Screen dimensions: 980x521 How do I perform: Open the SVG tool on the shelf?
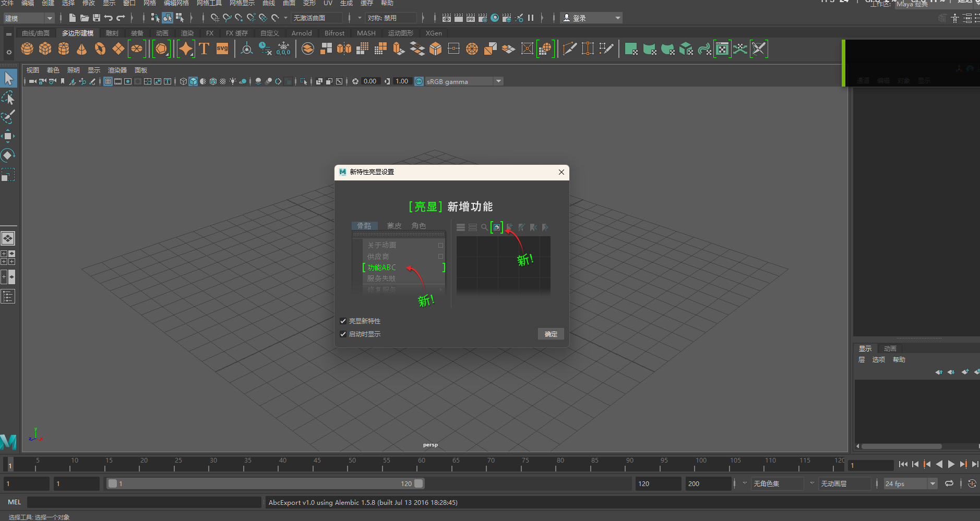point(222,49)
